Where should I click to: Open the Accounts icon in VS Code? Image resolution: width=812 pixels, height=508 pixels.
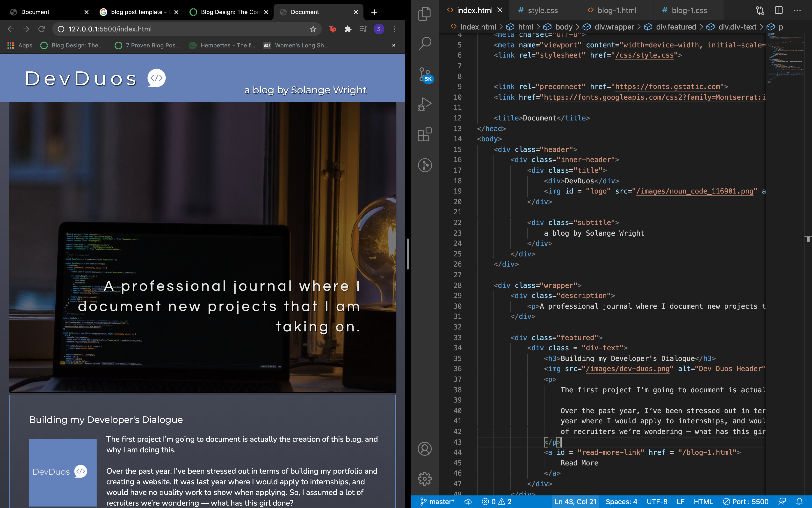(x=425, y=449)
